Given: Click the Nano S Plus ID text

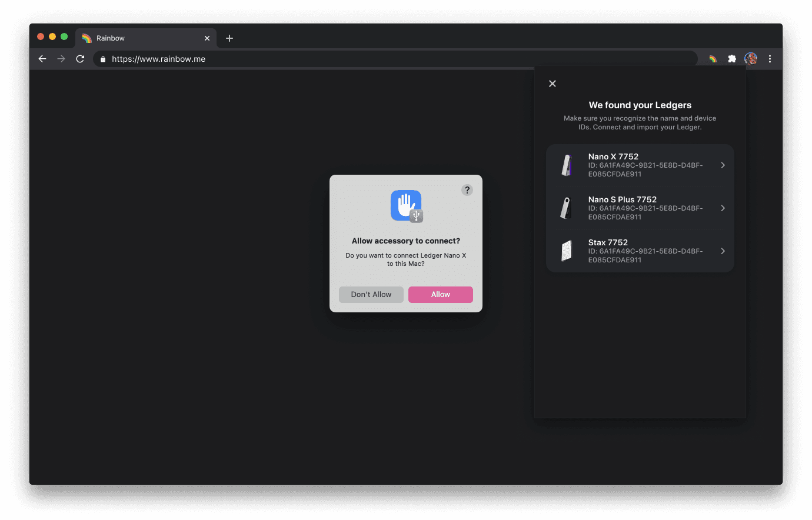Looking at the screenshot, I should pyautogui.click(x=645, y=213).
